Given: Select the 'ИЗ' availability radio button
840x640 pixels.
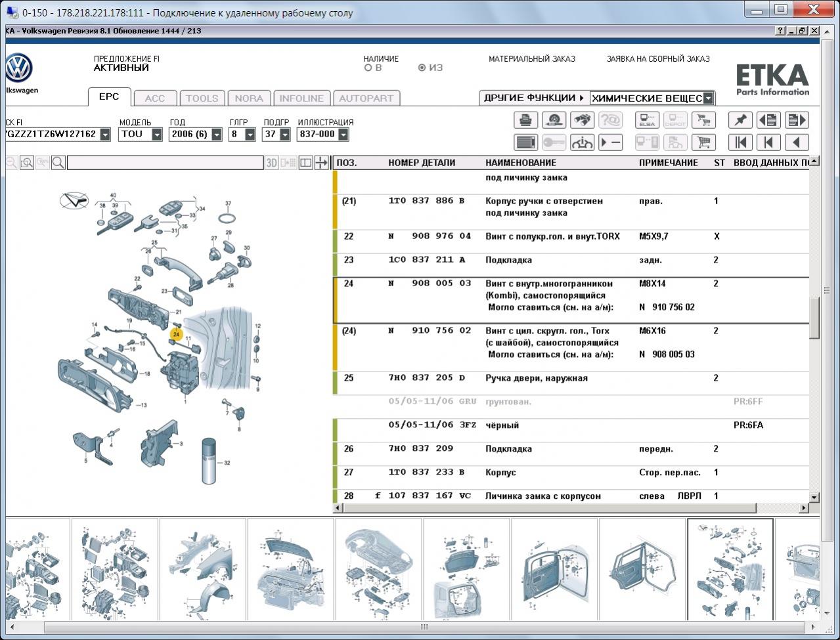Looking at the screenshot, I should (x=422, y=68).
